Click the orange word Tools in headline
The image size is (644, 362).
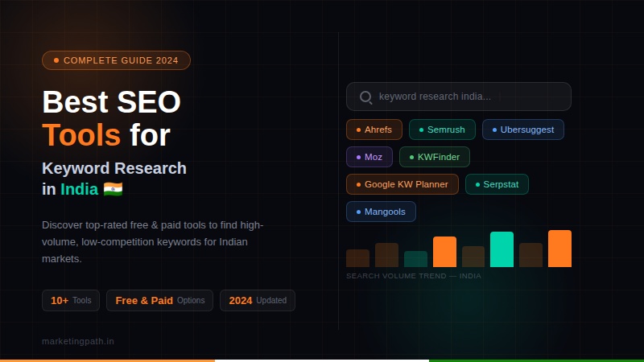tap(81, 135)
